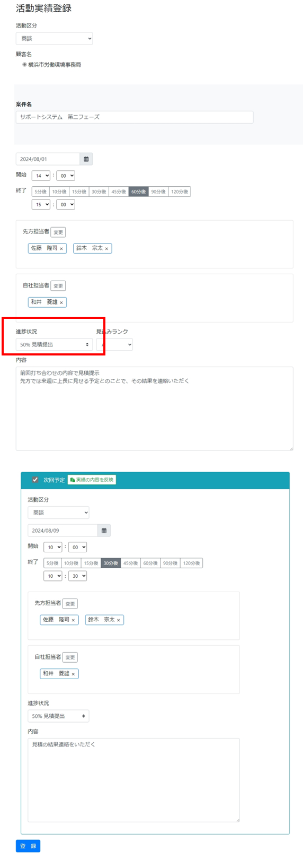The width and height of the screenshot is (303, 868).
Task: Click 変更 next to upper 先方担当者
Action: coord(58,232)
